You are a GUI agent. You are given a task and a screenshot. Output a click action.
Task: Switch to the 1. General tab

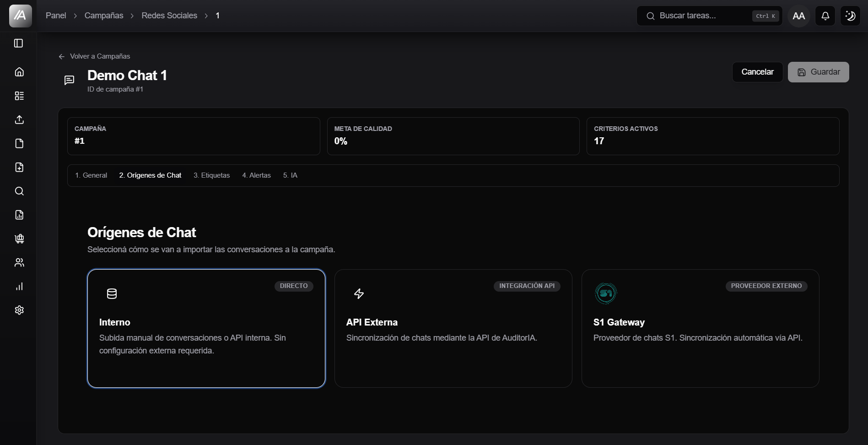[91, 175]
